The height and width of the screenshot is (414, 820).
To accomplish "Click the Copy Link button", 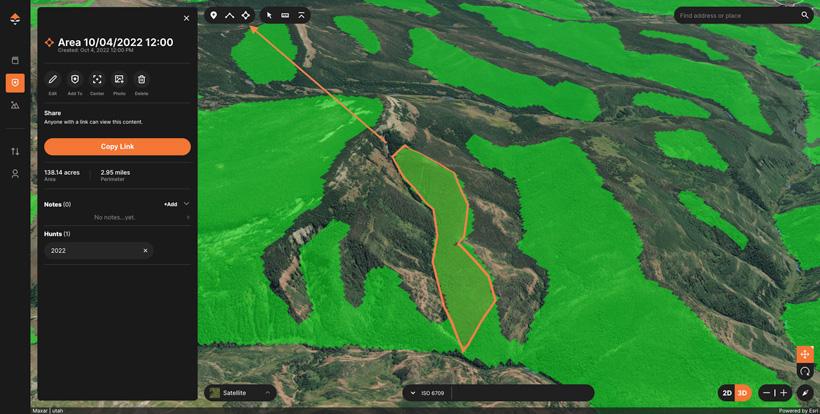I will click(x=117, y=146).
